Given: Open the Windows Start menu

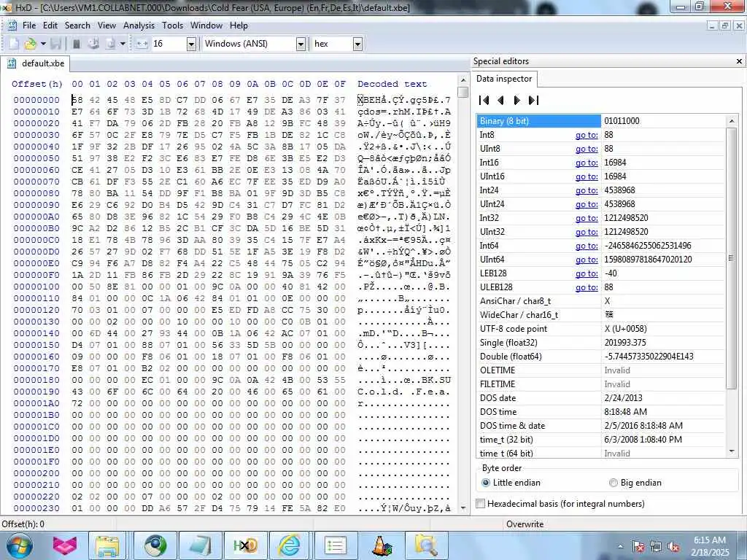Looking at the screenshot, I should coord(20,545).
